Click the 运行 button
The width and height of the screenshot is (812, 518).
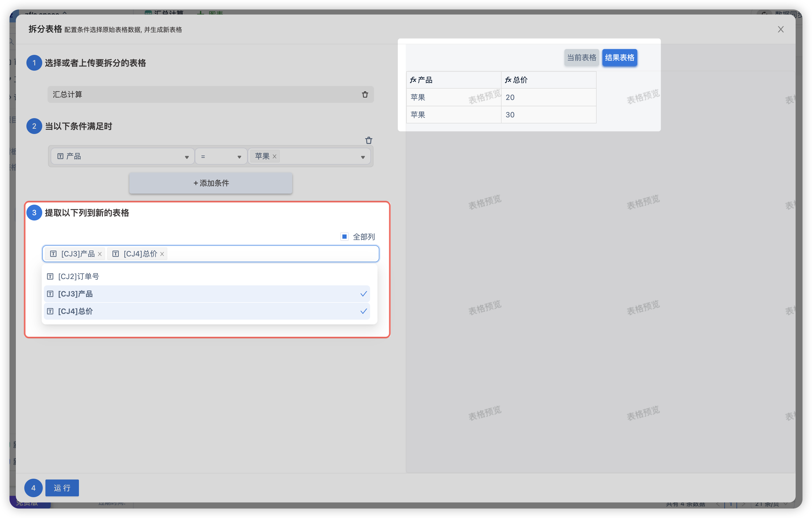pos(62,488)
